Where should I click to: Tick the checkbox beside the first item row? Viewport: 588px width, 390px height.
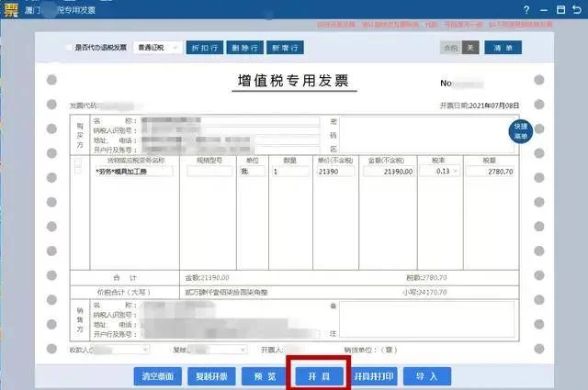pyautogui.click(x=78, y=171)
